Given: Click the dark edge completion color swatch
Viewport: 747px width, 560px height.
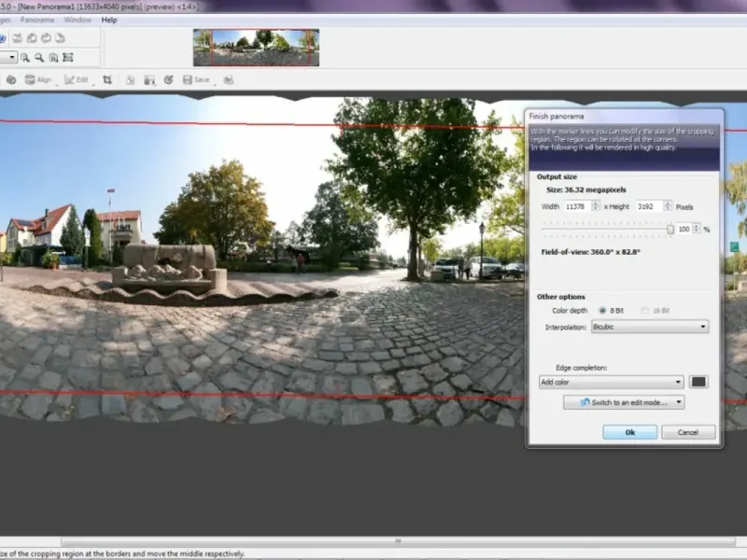Looking at the screenshot, I should (x=698, y=382).
